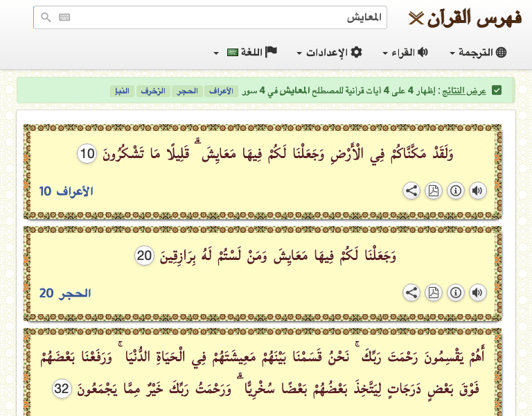This screenshot has width=532, height=416.
Task: View info for Al-Hijr verse 20
Action: pyautogui.click(x=456, y=293)
